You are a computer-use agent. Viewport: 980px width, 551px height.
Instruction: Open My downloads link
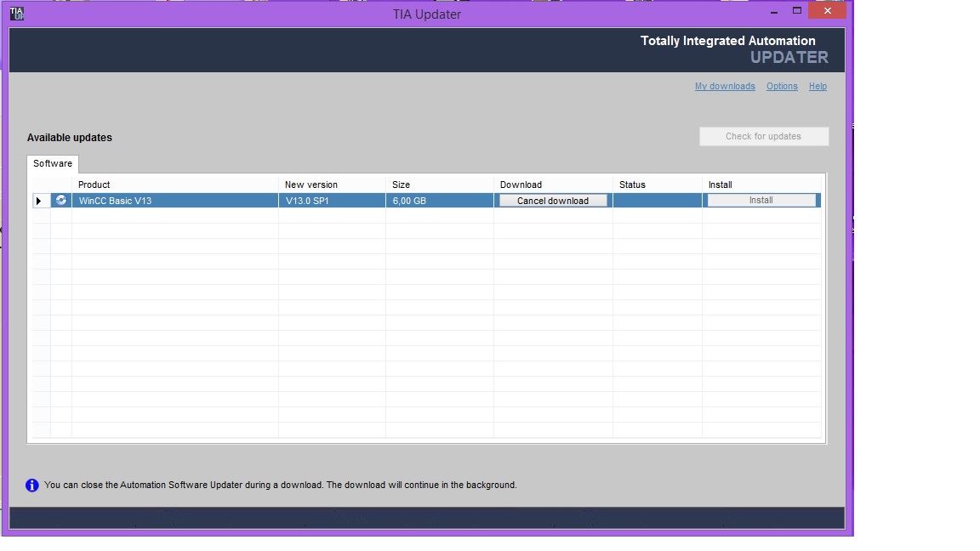pyautogui.click(x=725, y=86)
